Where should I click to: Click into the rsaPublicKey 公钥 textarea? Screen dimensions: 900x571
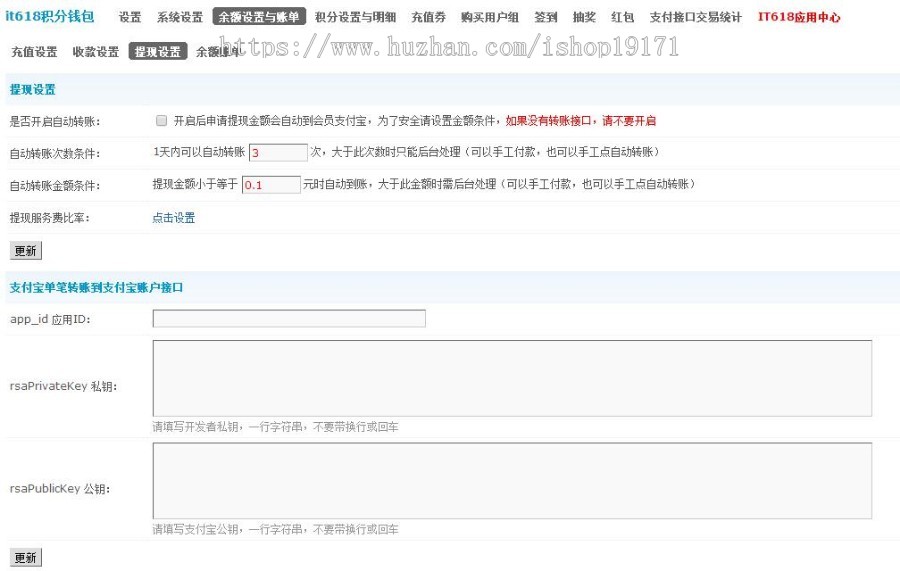tap(512, 480)
